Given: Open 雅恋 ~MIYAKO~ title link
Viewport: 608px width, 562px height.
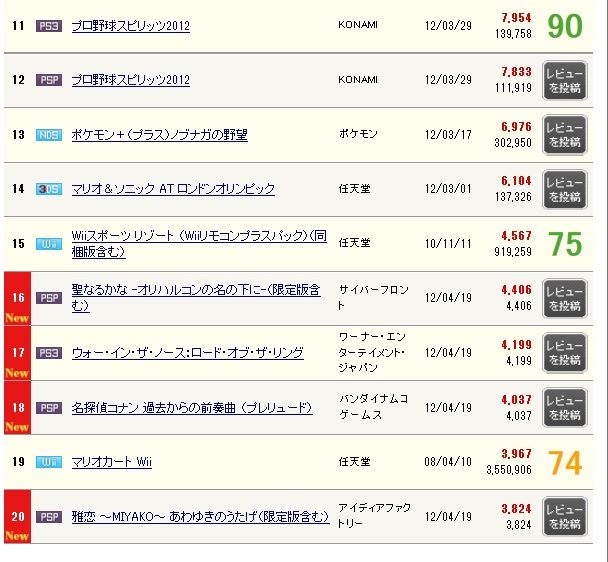Looking at the screenshot, I should [200, 517].
